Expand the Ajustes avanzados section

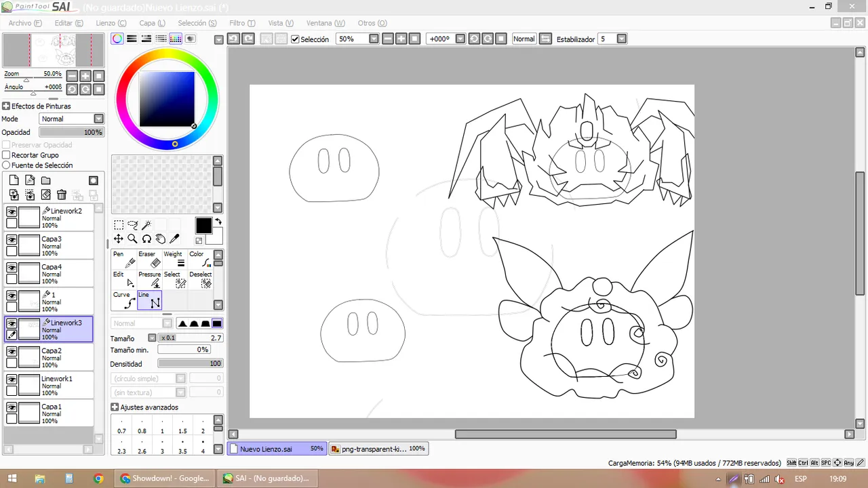(x=115, y=407)
